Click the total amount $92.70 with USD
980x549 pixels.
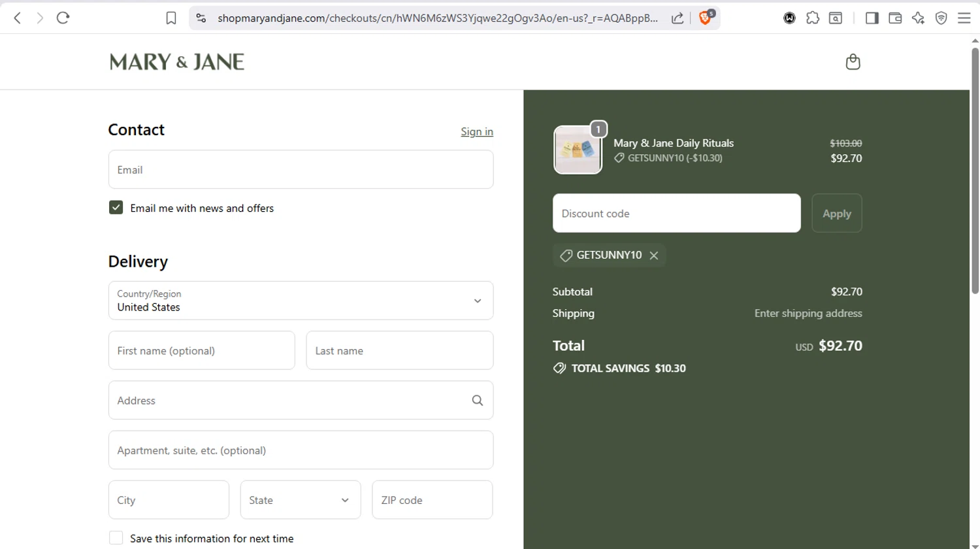pos(828,346)
